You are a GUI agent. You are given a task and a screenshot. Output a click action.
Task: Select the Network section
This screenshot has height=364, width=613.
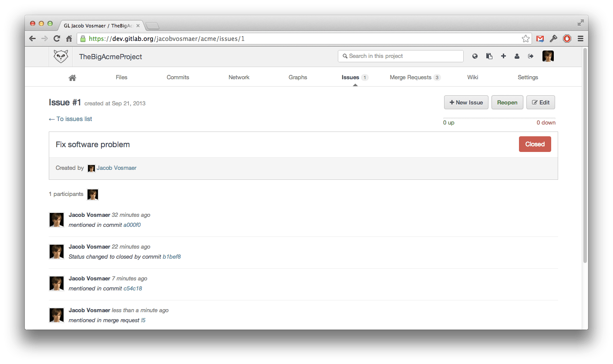tap(239, 77)
